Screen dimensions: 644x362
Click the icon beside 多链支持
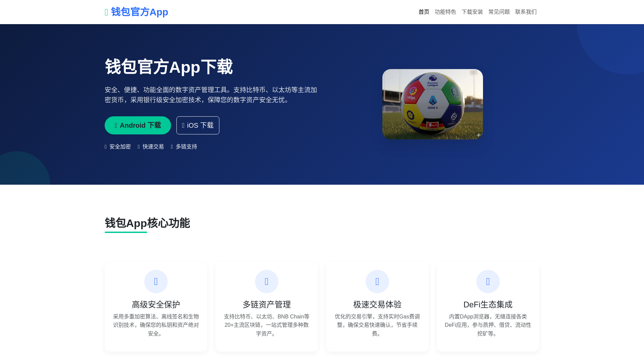tap(172, 147)
